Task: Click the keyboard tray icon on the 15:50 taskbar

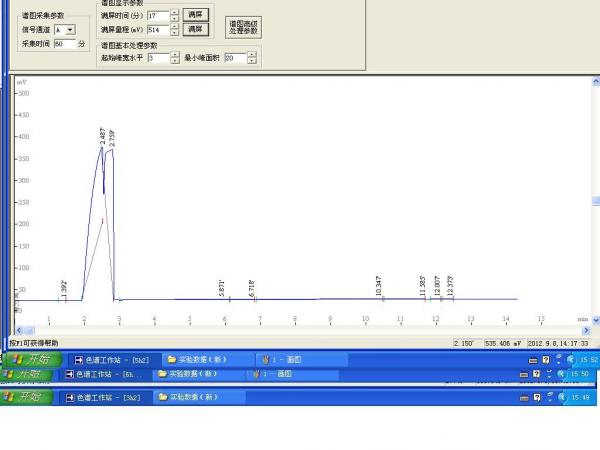Action: (524, 374)
